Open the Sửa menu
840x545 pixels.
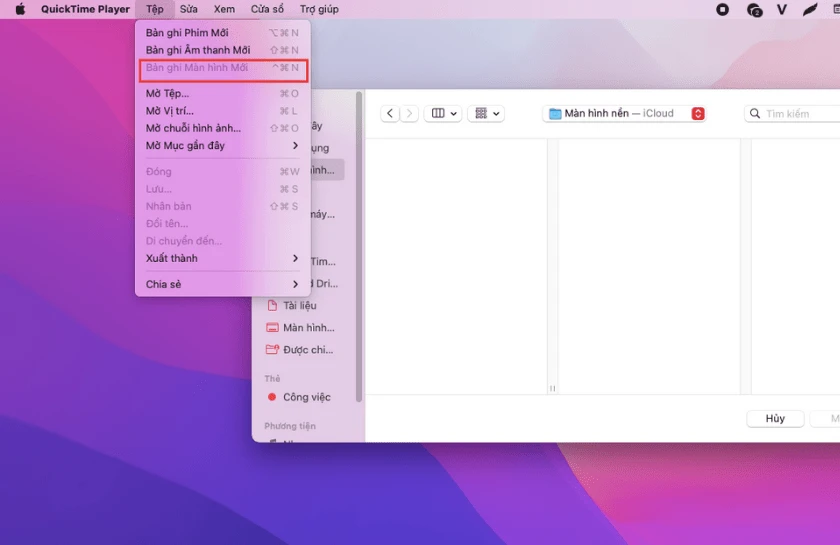(189, 9)
